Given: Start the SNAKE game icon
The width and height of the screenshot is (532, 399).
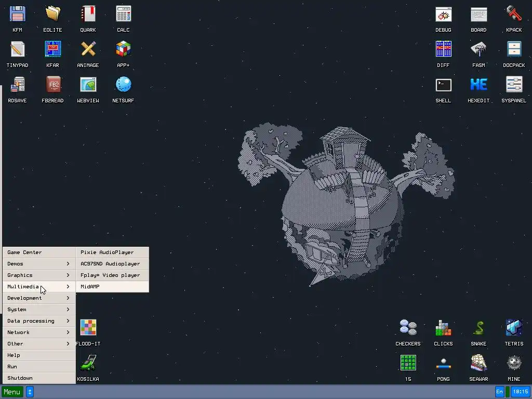Looking at the screenshot, I should tap(478, 328).
